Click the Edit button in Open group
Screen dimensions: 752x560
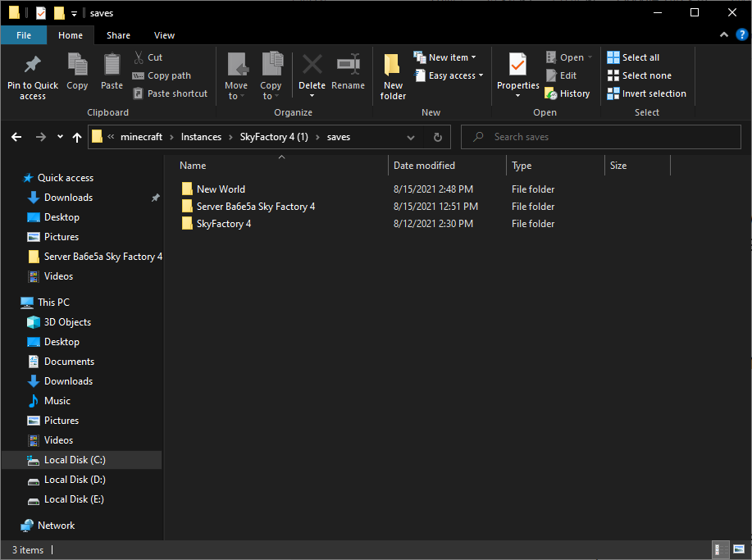[x=561, y=75]
